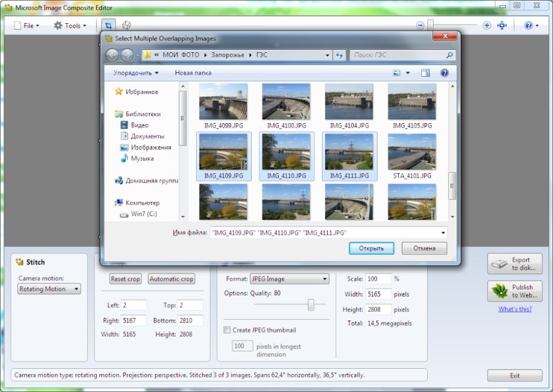Click the crop Bottom value field
The height and width of the screenshot is (392, 553).
191,320
